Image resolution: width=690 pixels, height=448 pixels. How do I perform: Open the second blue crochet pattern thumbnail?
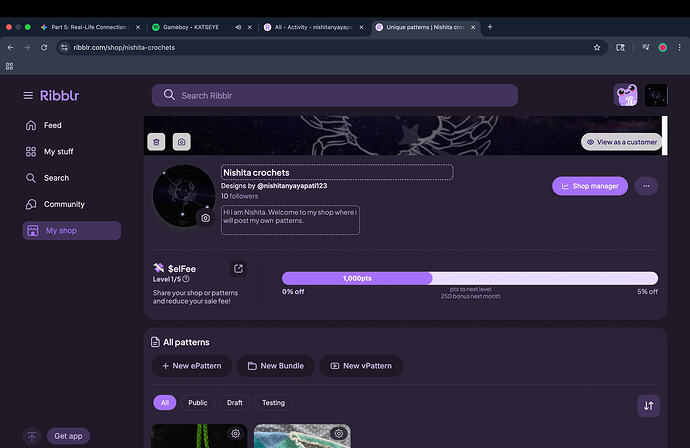pyautogui.click(x=302, y=436)
